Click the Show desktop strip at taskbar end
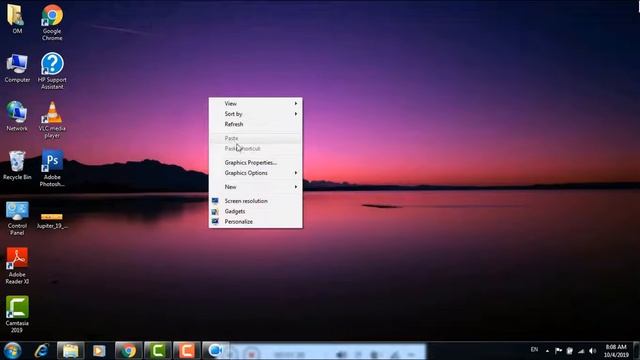Viewport: 640px width, 360px height. click(637, 351)
